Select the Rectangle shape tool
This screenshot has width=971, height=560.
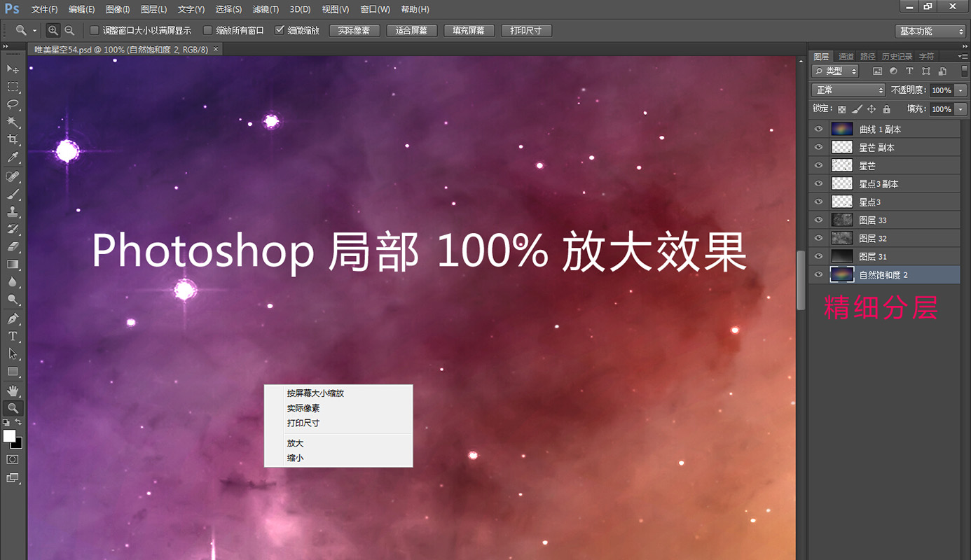click(x=13, y=371)
